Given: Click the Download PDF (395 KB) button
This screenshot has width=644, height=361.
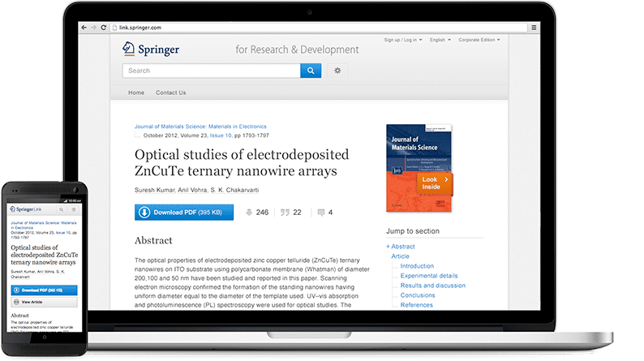Looking at the screenshot, I should 183,213.
